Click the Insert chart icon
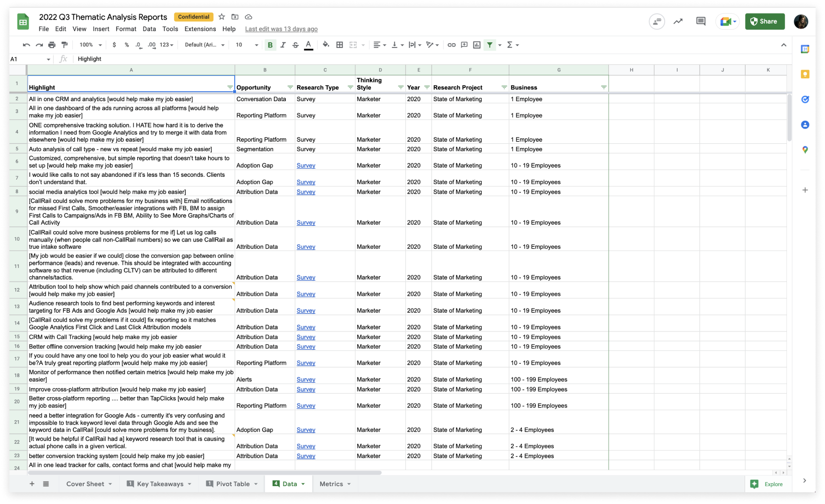Image resolution: width=825 pixels, height=504 pixels. coord(477,45)
